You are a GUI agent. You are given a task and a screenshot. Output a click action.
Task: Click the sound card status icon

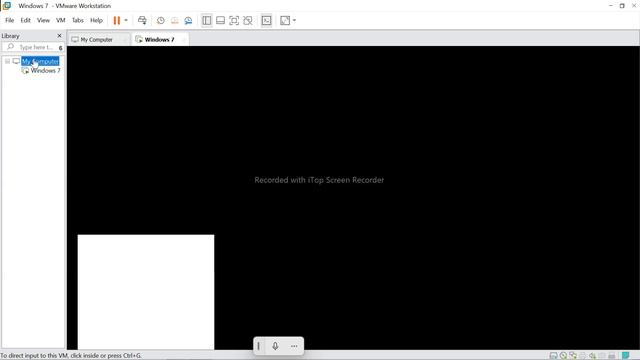(x=592, y=356)
